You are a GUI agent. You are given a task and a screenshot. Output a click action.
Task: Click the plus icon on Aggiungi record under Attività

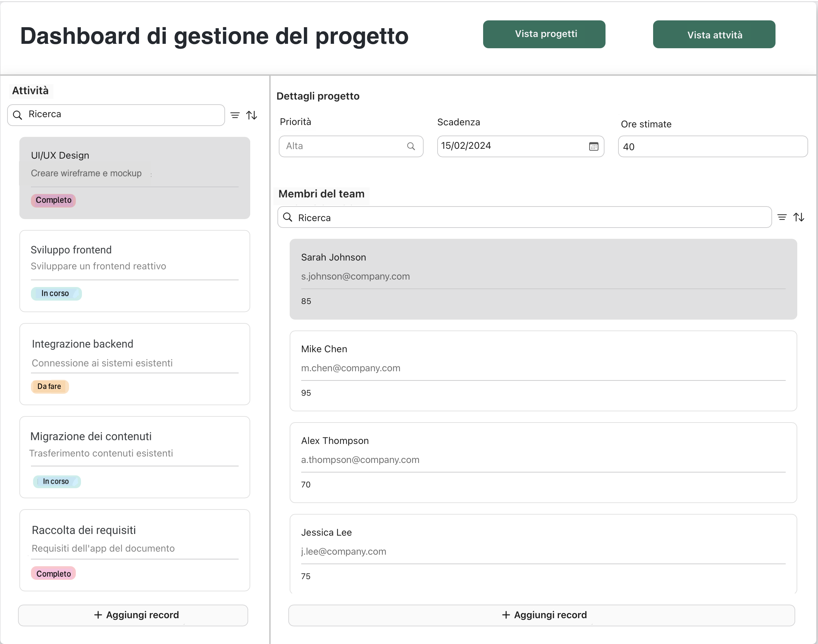tap(98, 615)
